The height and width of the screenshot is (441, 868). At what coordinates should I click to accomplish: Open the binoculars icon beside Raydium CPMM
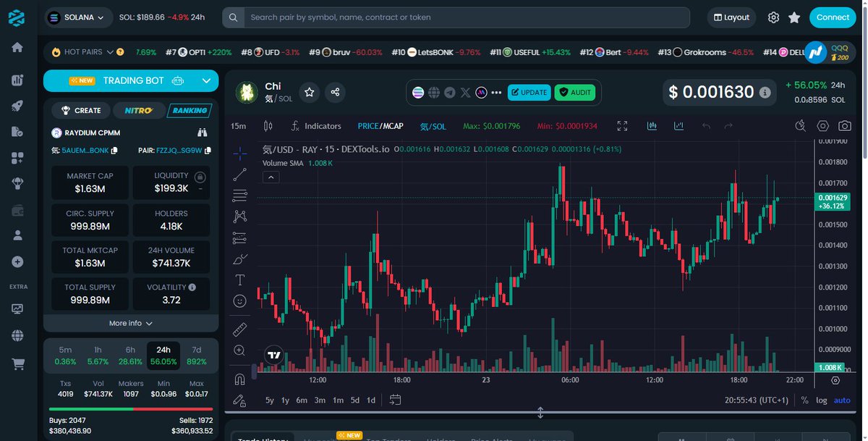[203, 133]
